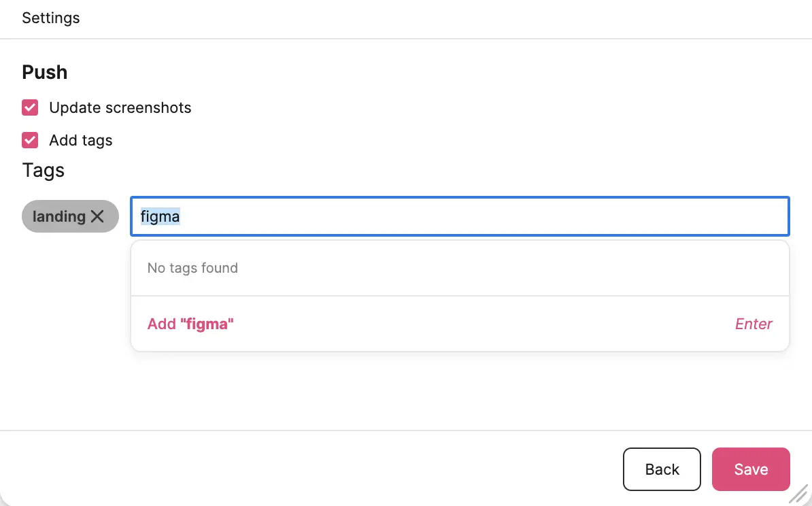Disable the Add tags checkbox
This screenshot has height=506, width=812.
[30, 140]
